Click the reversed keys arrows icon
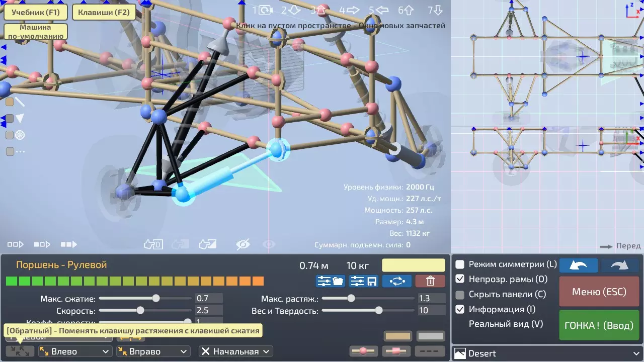Screen dimensions: 644x362 coord(20,351)
